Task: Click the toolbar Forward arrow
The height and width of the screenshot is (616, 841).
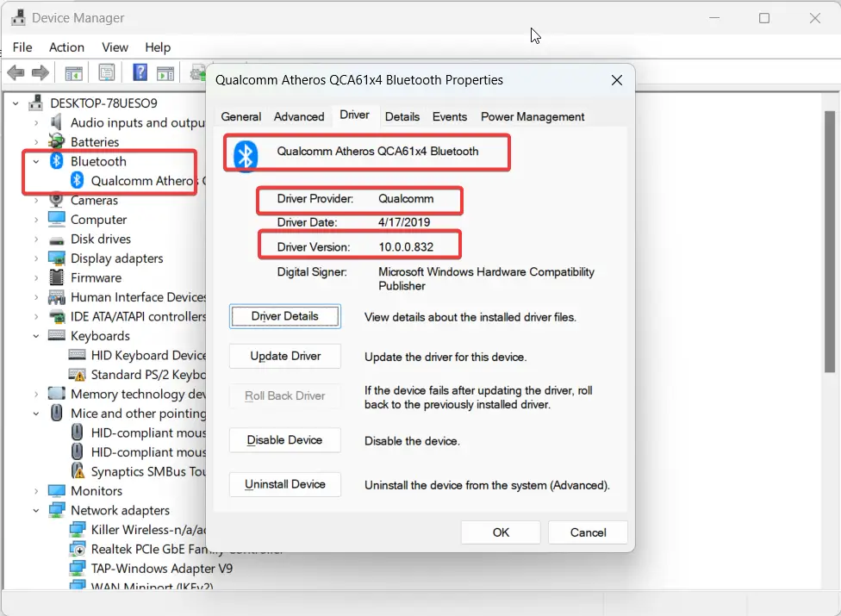Action: (40, 72)
